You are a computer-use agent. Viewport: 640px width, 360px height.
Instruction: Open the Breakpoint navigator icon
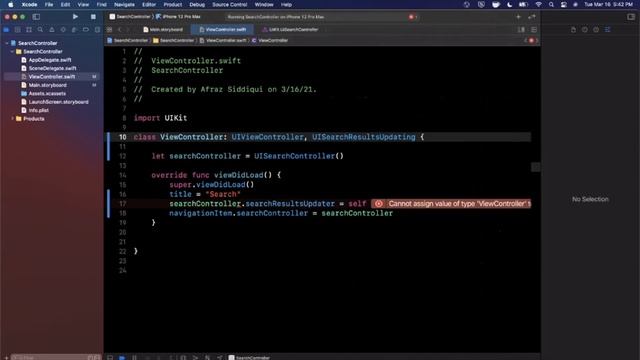[86, 30]
